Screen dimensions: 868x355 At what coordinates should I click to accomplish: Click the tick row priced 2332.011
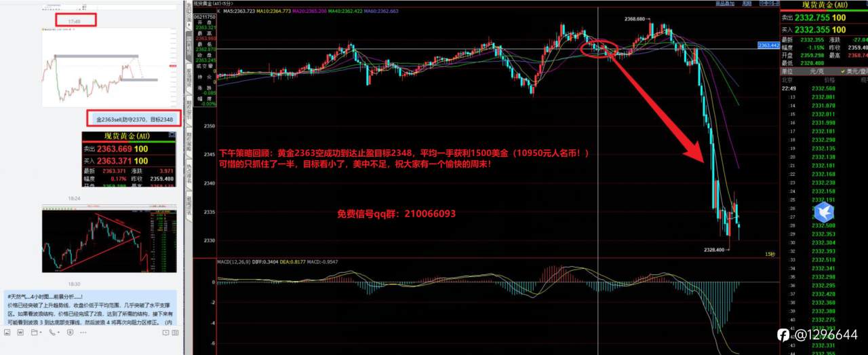coord(823,113)
